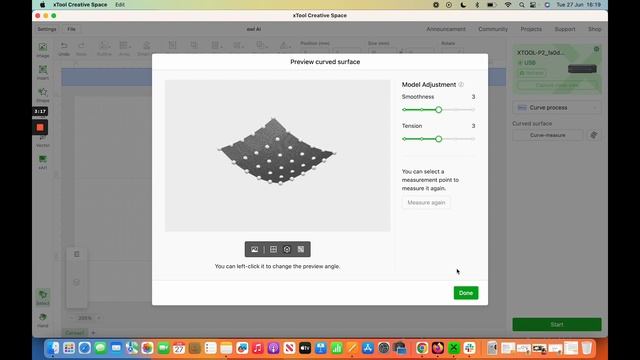Click the Curve-measure button
The width and height of the screenshot is (640, 360).
(x=548, y=135)
